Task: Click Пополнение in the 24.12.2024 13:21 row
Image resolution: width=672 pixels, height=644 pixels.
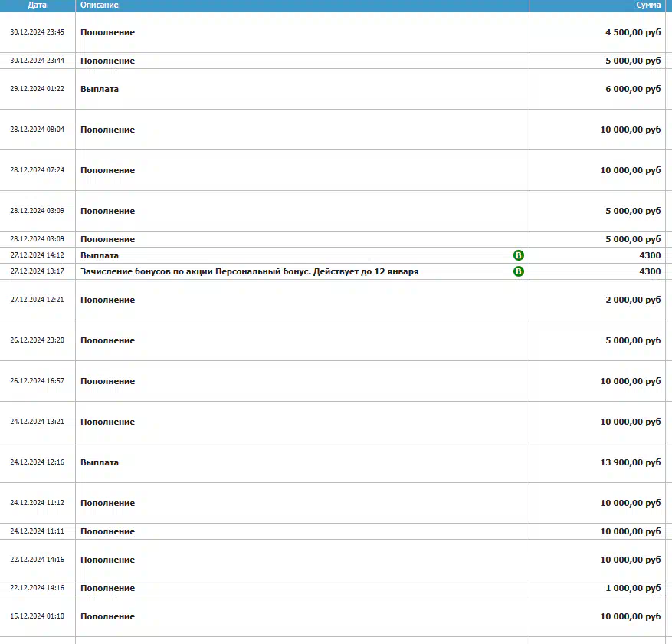Action: [107, 422]
